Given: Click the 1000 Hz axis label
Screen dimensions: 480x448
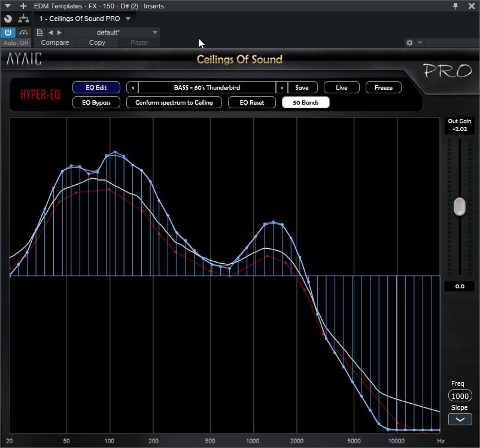Looking at the screenshot, I should click(253, 441).
